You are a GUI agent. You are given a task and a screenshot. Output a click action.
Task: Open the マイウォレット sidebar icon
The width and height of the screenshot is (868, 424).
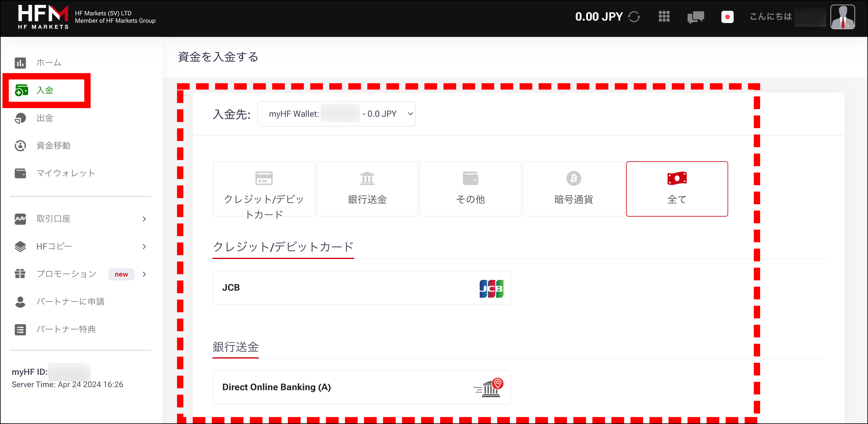(x=66, y=173)
